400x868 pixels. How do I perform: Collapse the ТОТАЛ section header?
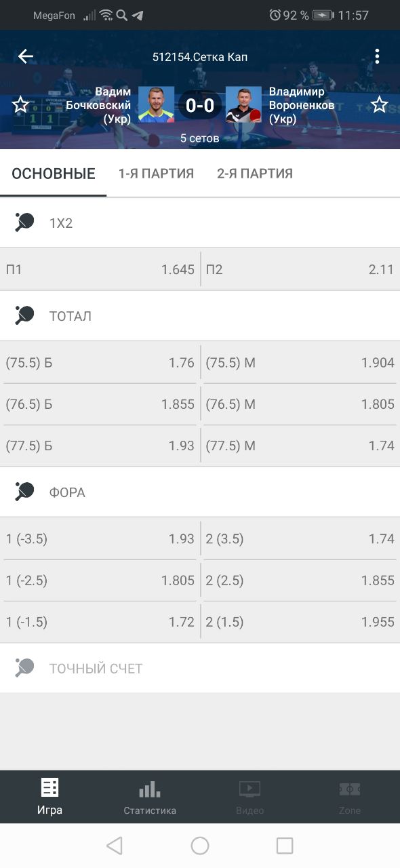coord(200,316)
